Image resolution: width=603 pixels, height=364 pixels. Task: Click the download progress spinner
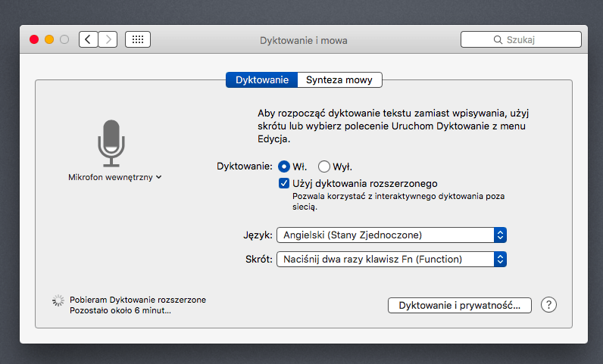click(58, 300)
